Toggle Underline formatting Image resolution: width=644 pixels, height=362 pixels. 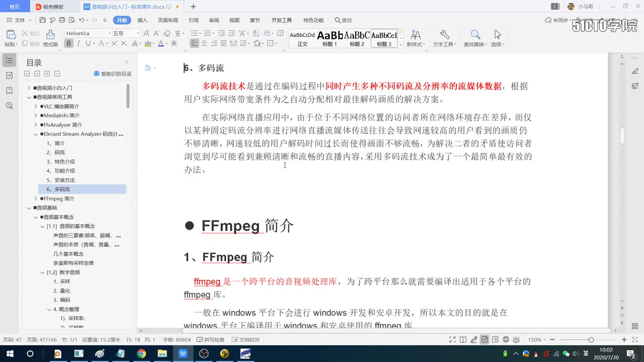click(x=88, y=44)
